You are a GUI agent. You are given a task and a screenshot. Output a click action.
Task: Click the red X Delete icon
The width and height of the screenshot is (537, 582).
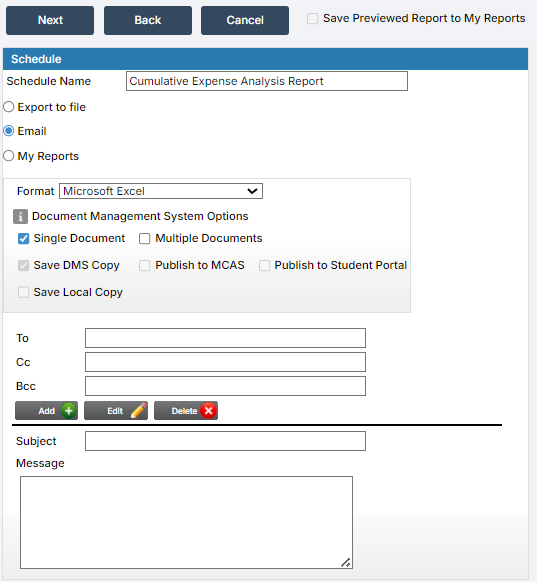coord(209,411)
